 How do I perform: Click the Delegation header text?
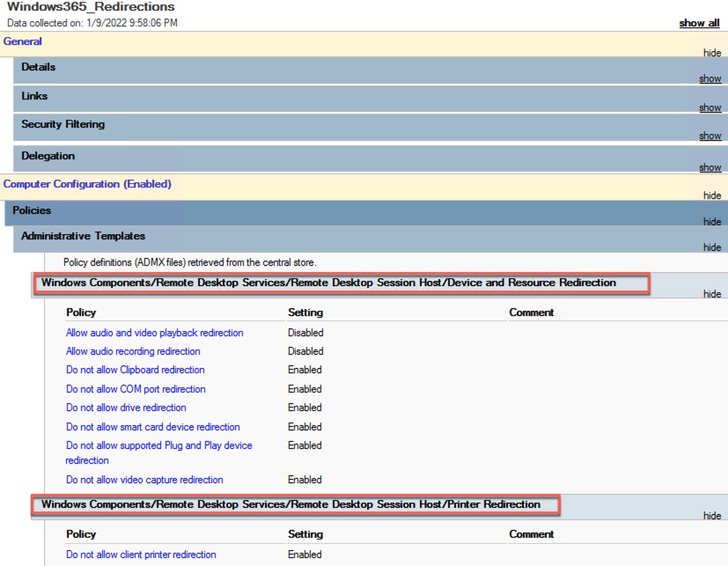pyautogui.click(x=48, y=156)
